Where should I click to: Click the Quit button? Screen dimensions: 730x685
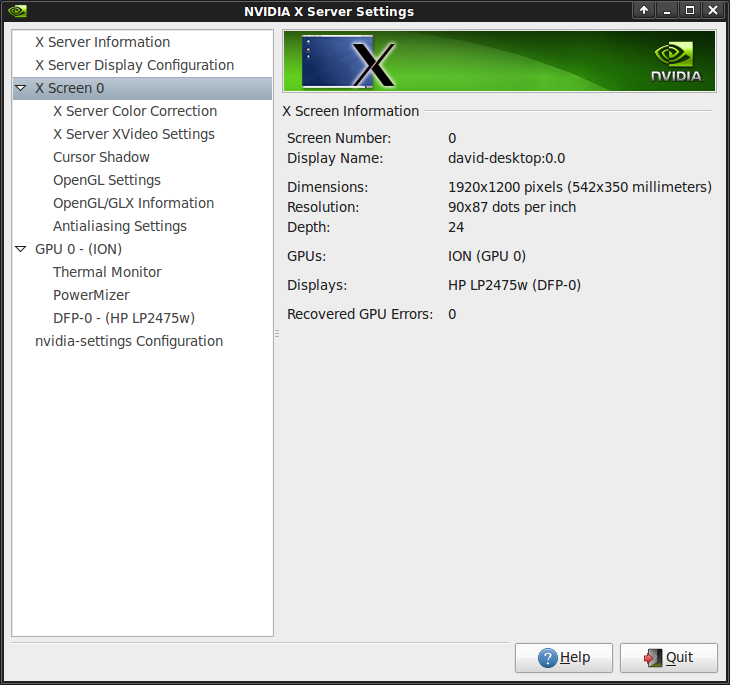669,658
